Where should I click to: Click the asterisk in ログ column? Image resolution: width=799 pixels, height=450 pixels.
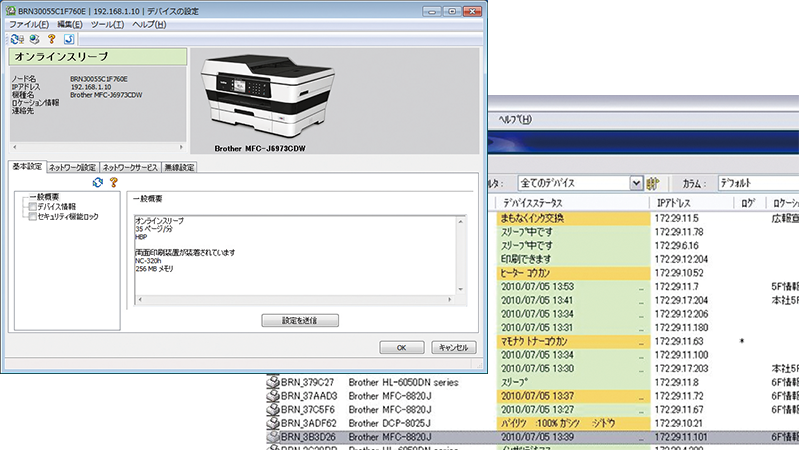[742, 341]
